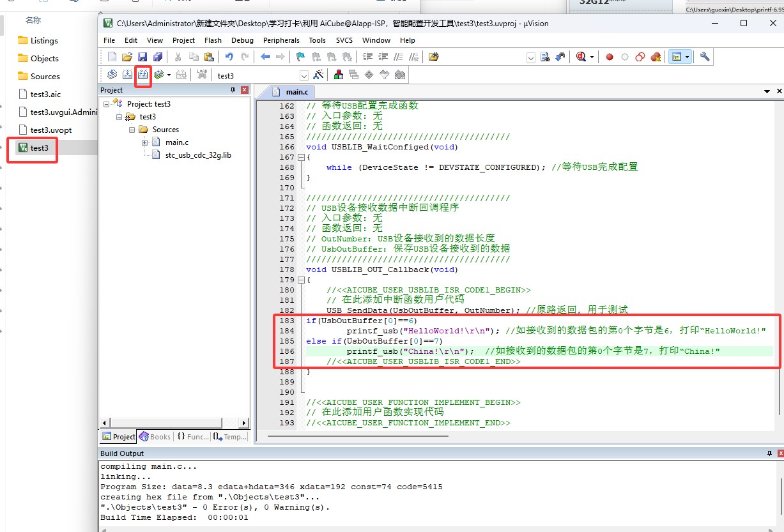Disable all breakpoints icon
The height and width of the screenshot is (532, 784).
pos(640,57)
